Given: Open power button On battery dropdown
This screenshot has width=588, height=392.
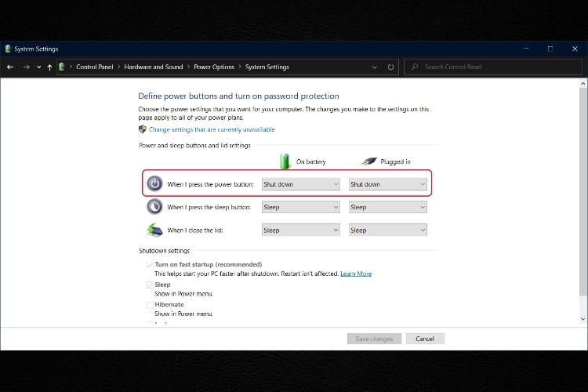Looking at the screenshot, I should 301,184.
